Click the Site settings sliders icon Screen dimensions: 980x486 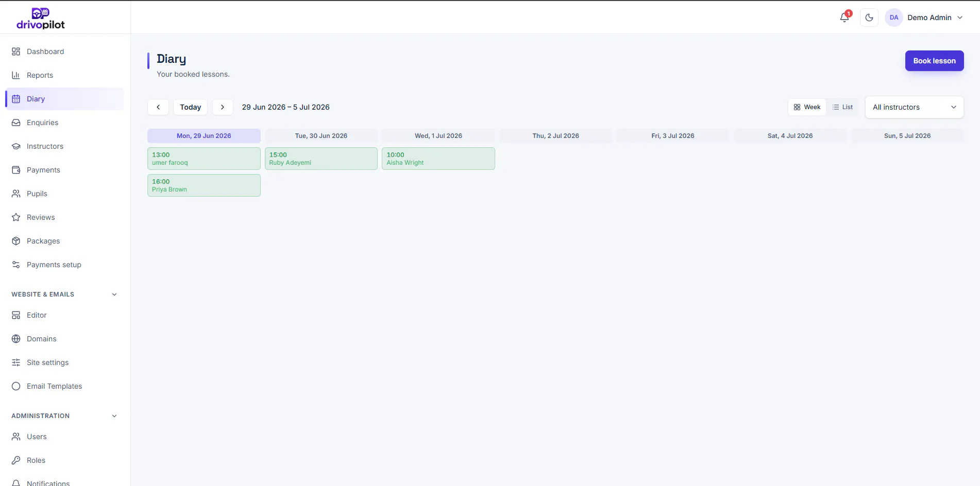click(x=16, y=362)
